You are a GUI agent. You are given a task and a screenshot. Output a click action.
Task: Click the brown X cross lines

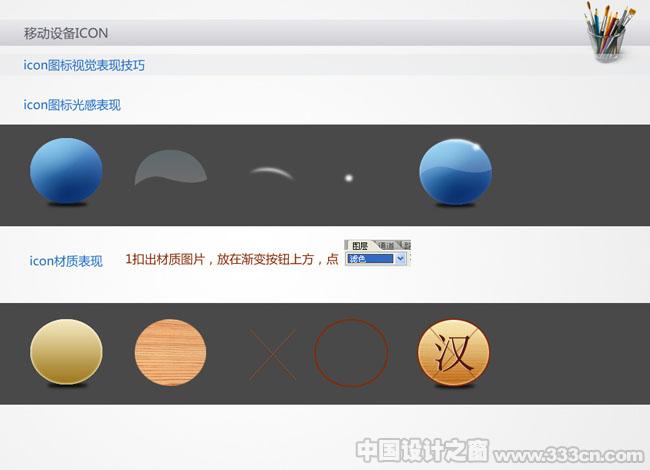(x=272, y=355)
